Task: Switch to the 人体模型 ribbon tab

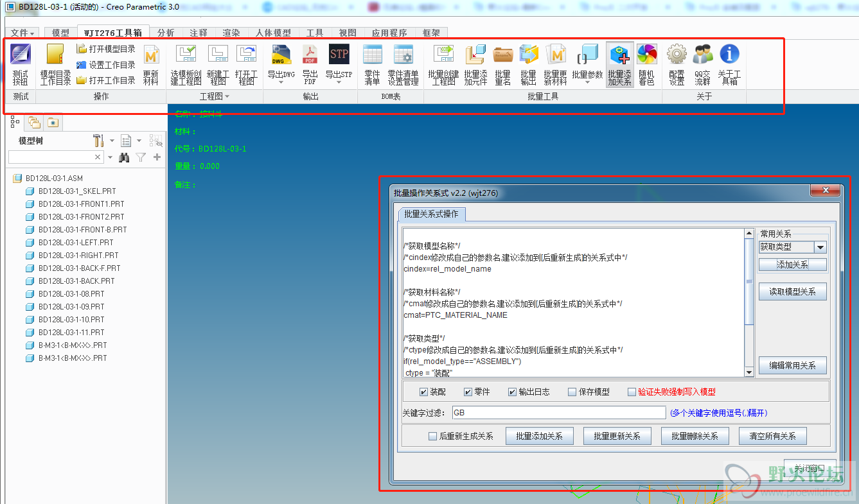Action: tap(273, 33)
